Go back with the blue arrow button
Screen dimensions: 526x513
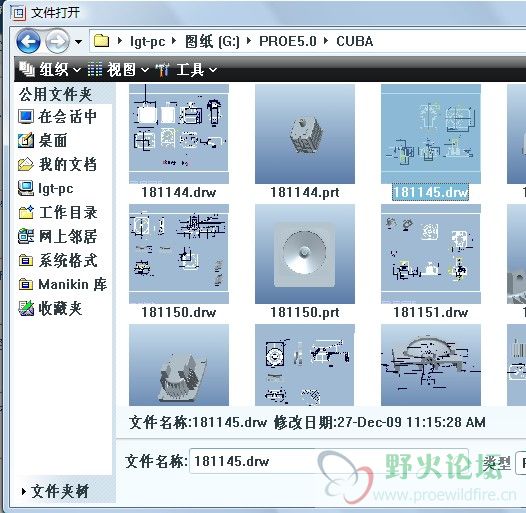[29, 42]
